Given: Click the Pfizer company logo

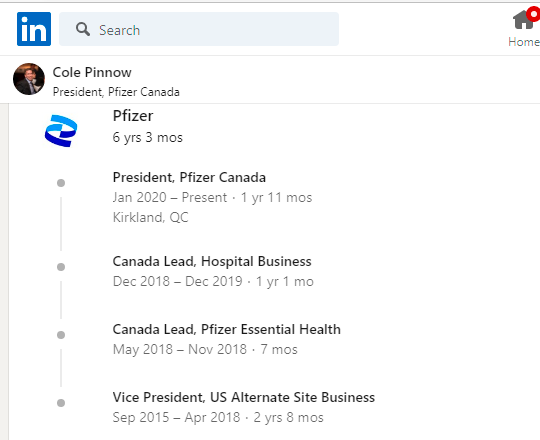Looking at the screenshot, I should pyautogui.click(x=61, y=131).
